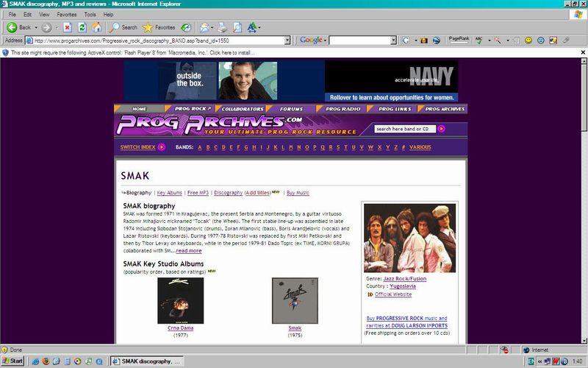Viewport: 588px width, 368px height.
Task: Open the Discography link
Action: [x=229, y=193]
